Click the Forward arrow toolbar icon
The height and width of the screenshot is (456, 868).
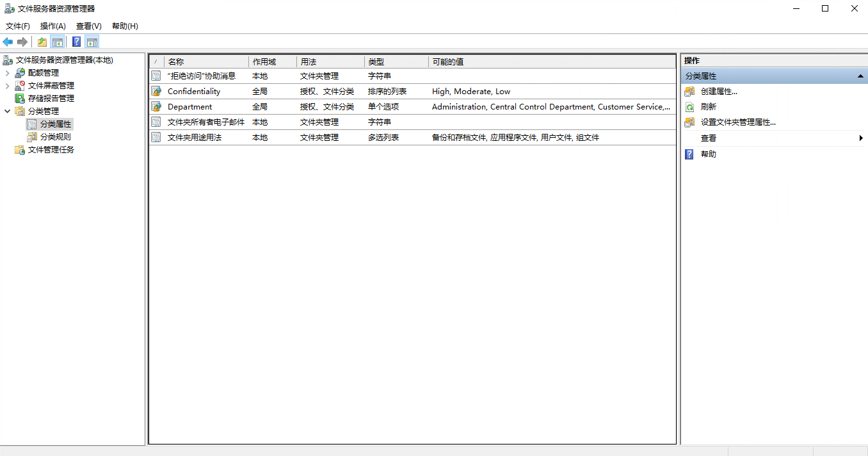click(22, 42)
